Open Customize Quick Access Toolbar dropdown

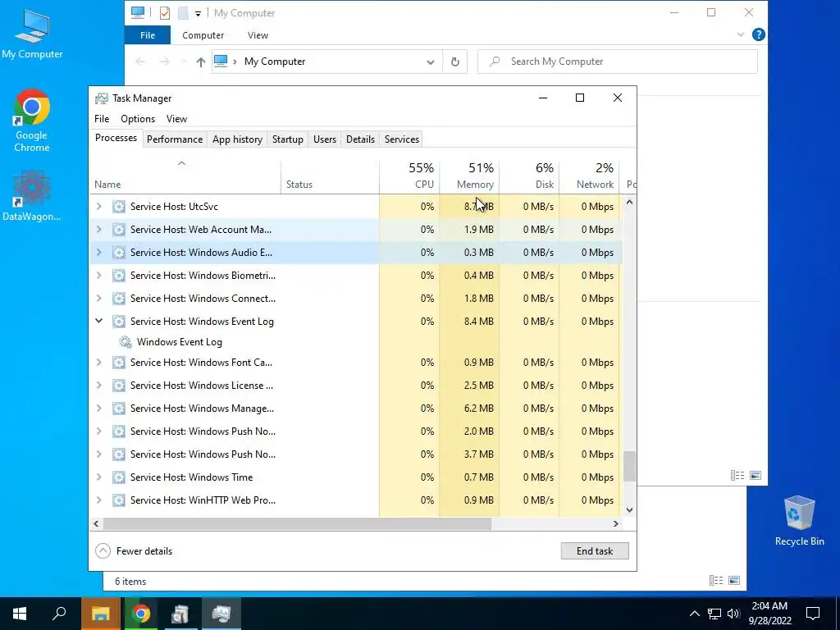pyautogui.click(x=198, y=13)
